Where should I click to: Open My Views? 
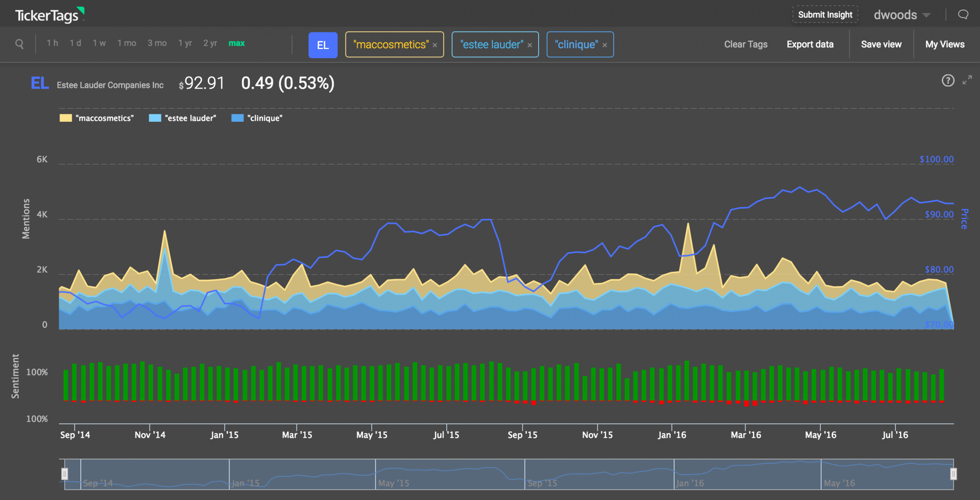pos(945,44)
